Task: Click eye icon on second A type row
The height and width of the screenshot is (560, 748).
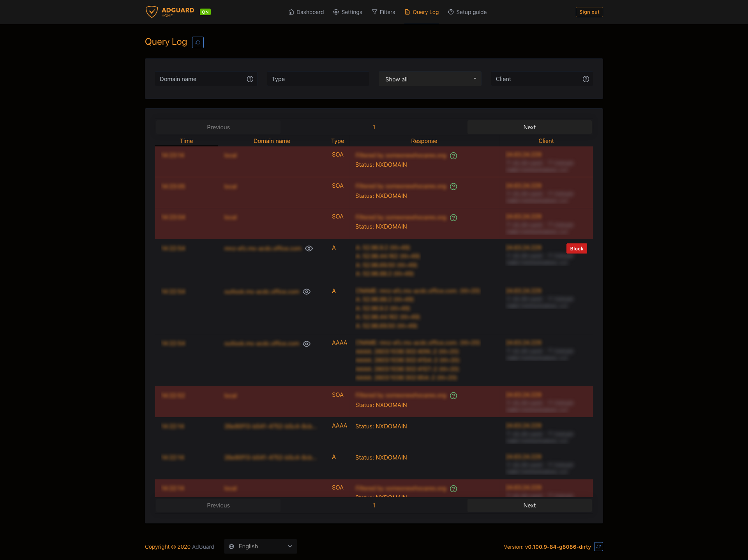Action: (x=307, y=292)
